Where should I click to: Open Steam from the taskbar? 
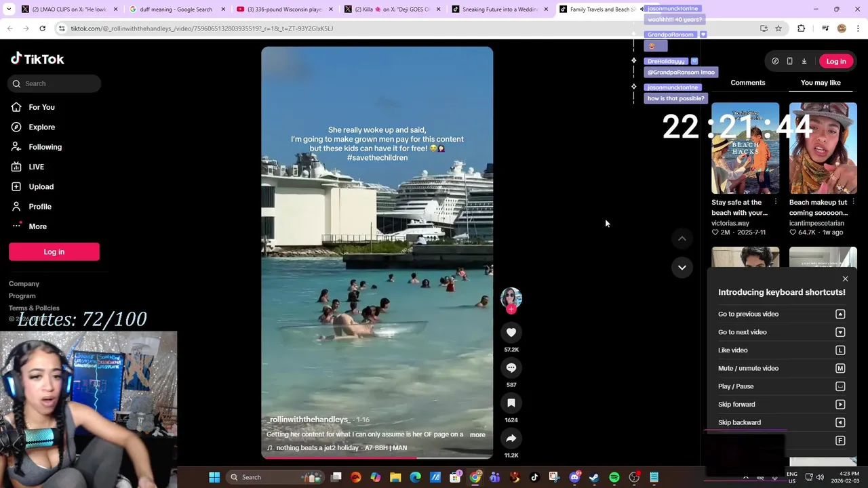tap(594, 477)
